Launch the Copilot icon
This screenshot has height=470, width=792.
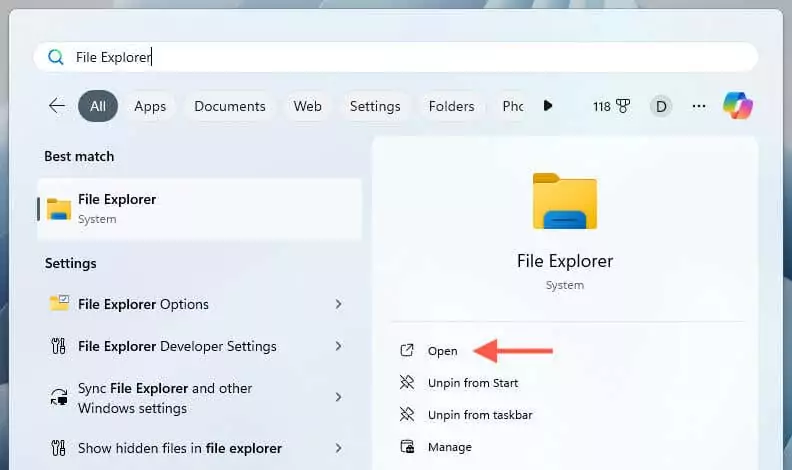[x=737, y=106]
